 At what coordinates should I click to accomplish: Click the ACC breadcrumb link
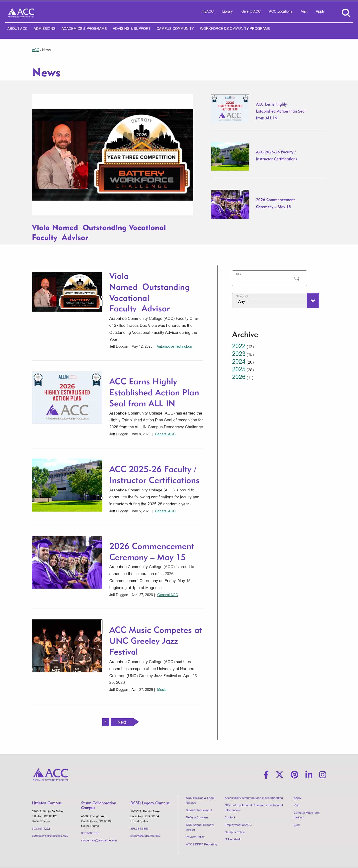pyautogui.click(x=36, y=50)
